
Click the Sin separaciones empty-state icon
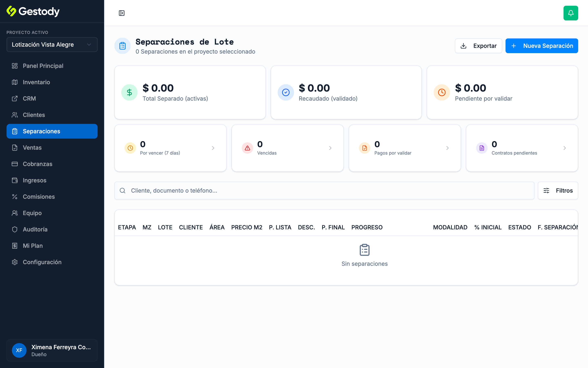(x=364, y=250)
